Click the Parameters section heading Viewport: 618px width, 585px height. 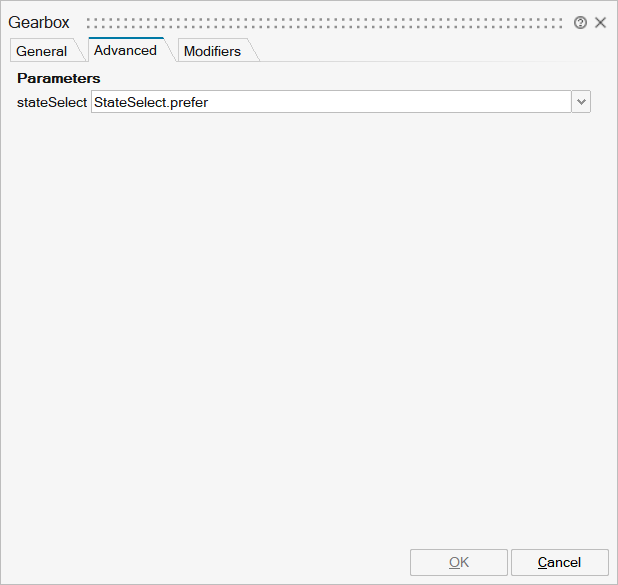(x=59, y=78)
